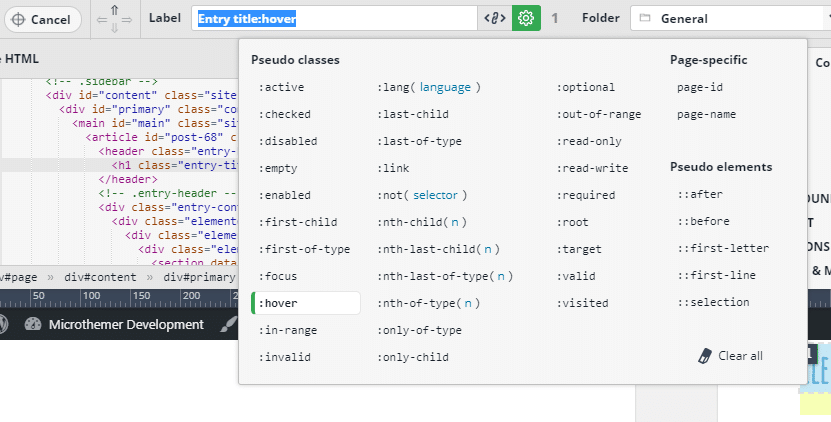The height and width of the screenshot is (422, 831).
Task: Select the ::after pseudo element
Action: coord(700,195)
